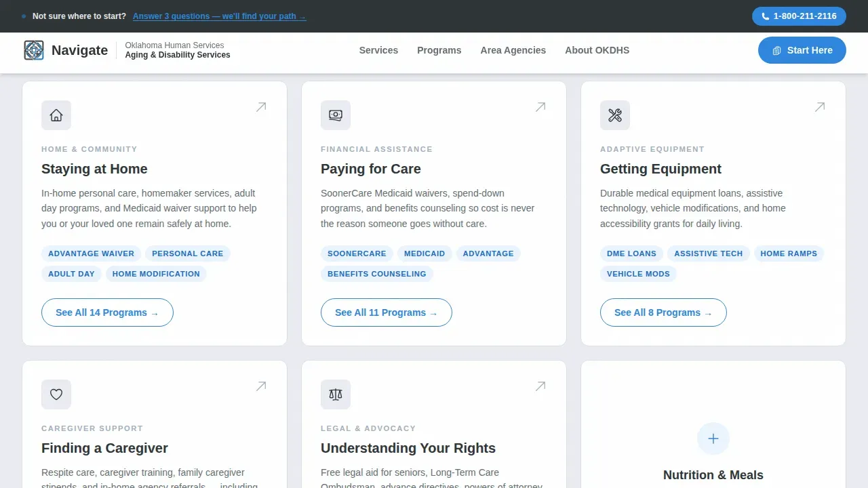This screenshot has width=868, height=488.
Task: Click the Getting Equipment heading
Action: coord(660,169)
